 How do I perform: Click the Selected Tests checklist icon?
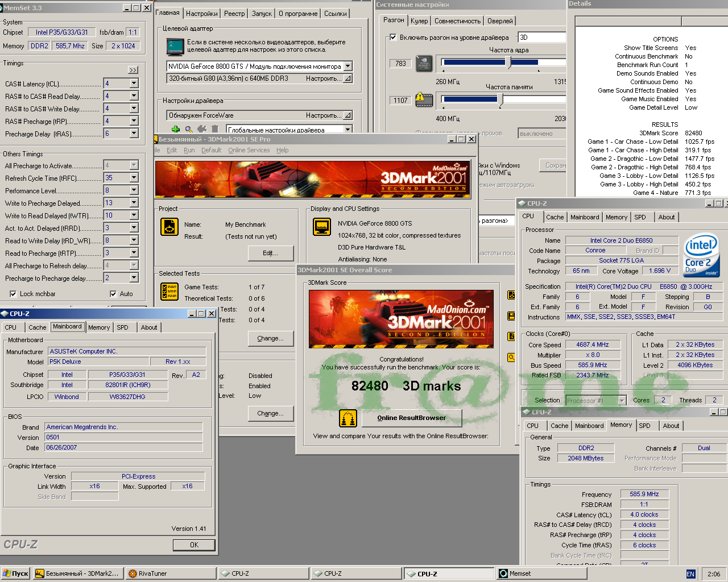169,292
